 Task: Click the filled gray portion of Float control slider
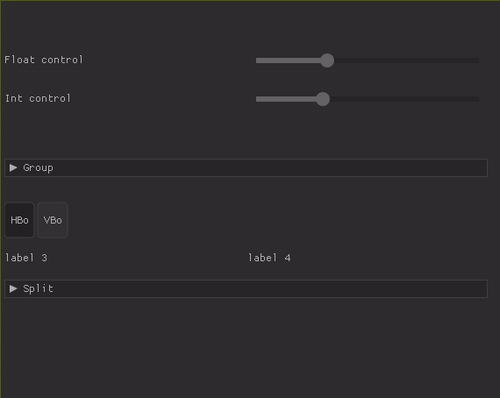pos(288,60)
